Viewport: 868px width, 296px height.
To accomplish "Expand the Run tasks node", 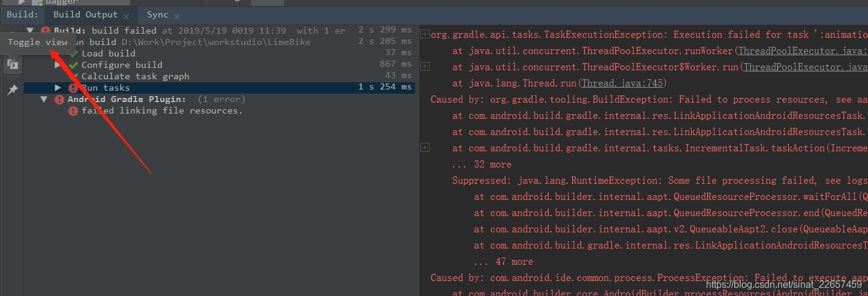I will (58, 88).
